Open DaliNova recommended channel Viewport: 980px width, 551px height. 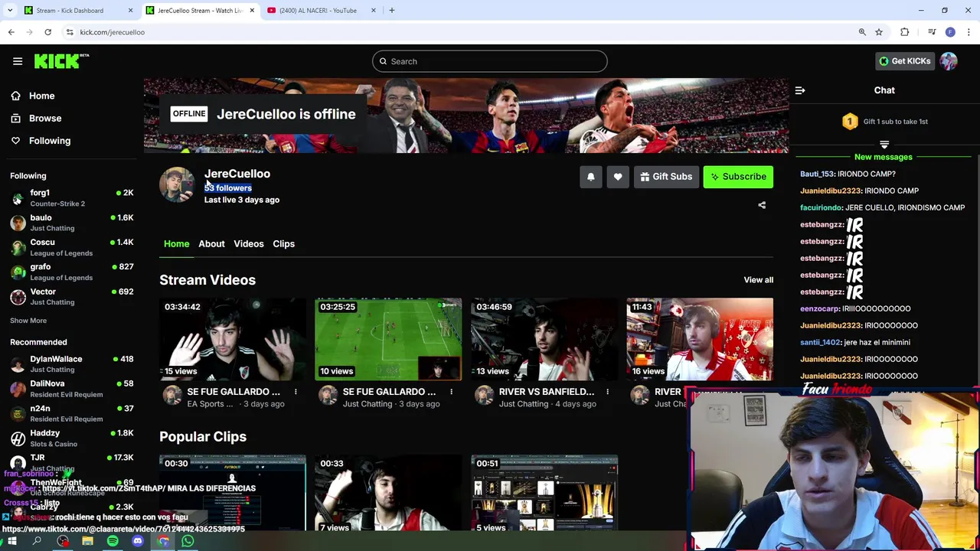(72, 389)
